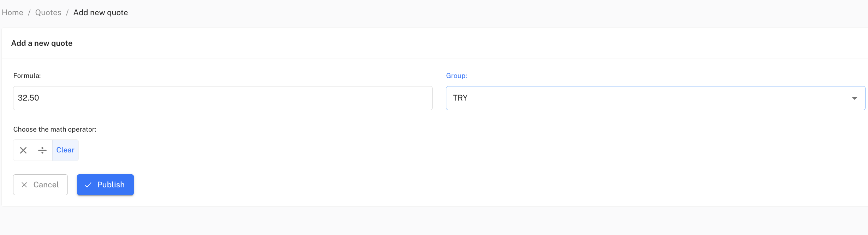Click the blue 'Group:' label
The image size is (868, 235).
(456, 76)
